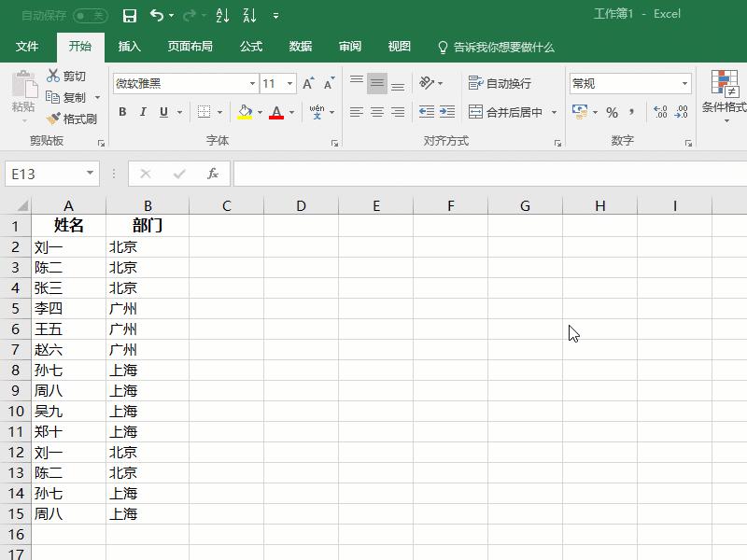This screenshot has width=747, height=560.
Task: Click the Undo icon
Action: coord(155,15)
